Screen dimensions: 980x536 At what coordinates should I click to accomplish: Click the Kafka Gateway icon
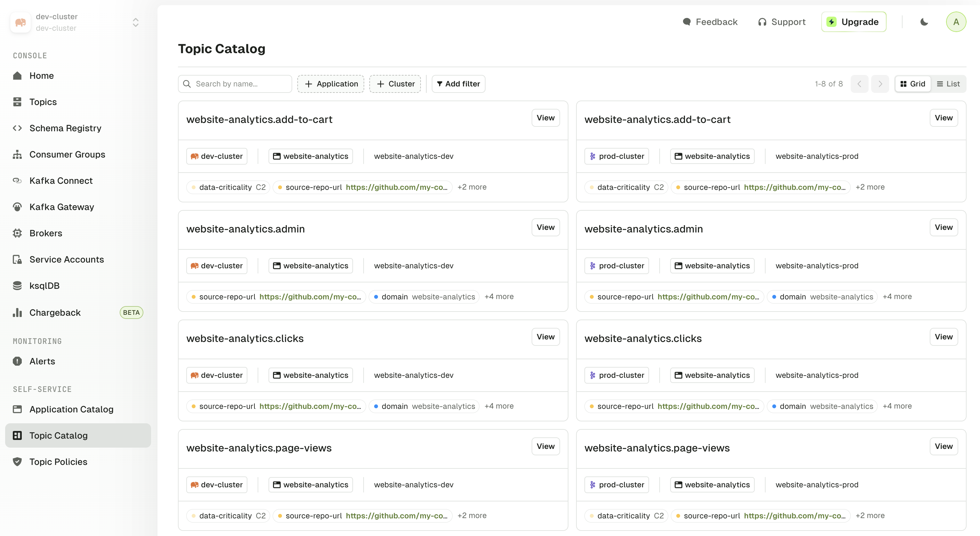click(17, 207)
